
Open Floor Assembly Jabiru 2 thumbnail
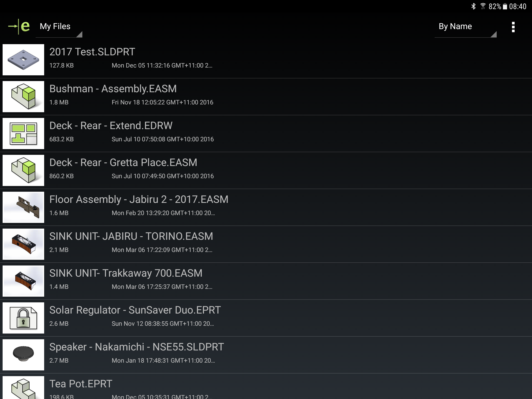(23, 207)
